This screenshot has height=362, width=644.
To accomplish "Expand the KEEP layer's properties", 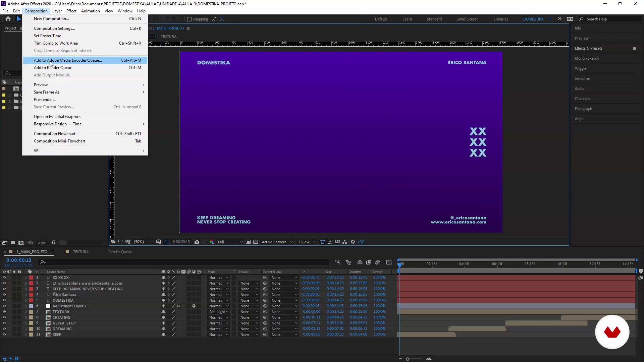I will [x=26, y=335].
